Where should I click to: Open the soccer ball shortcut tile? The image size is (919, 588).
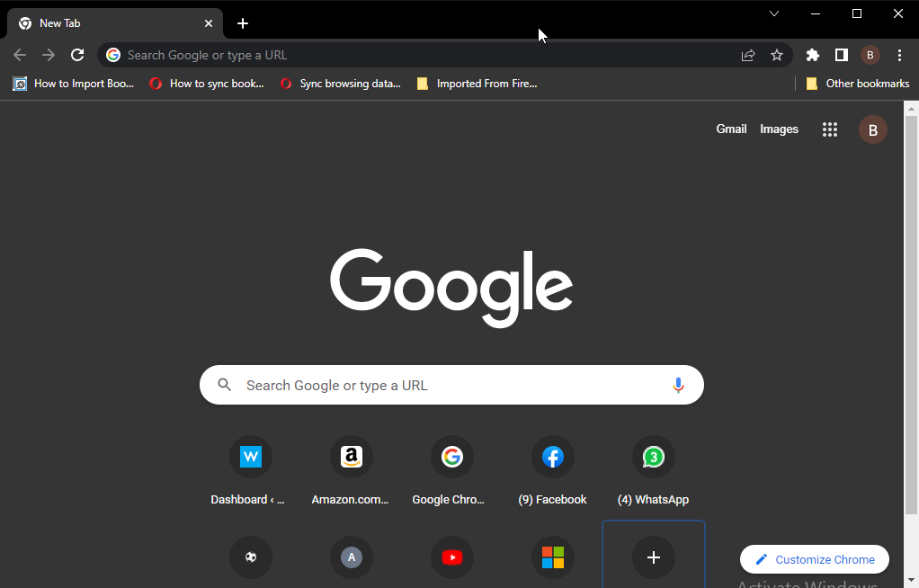[x=250, y=557]
